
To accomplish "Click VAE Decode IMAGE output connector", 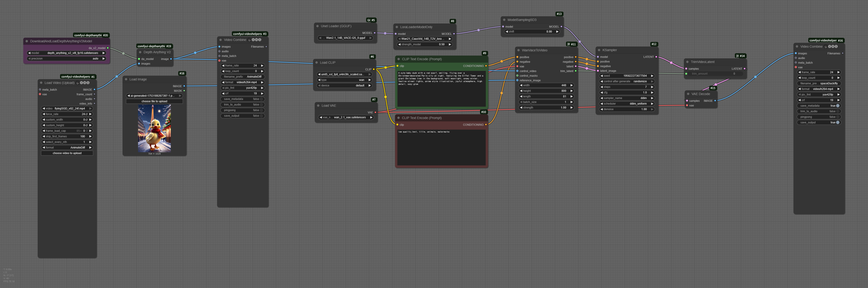I will click(x=715, y=101).
